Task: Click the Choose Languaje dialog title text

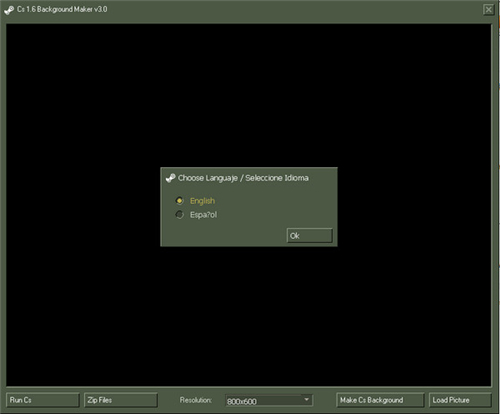Action: pos(208,178)
